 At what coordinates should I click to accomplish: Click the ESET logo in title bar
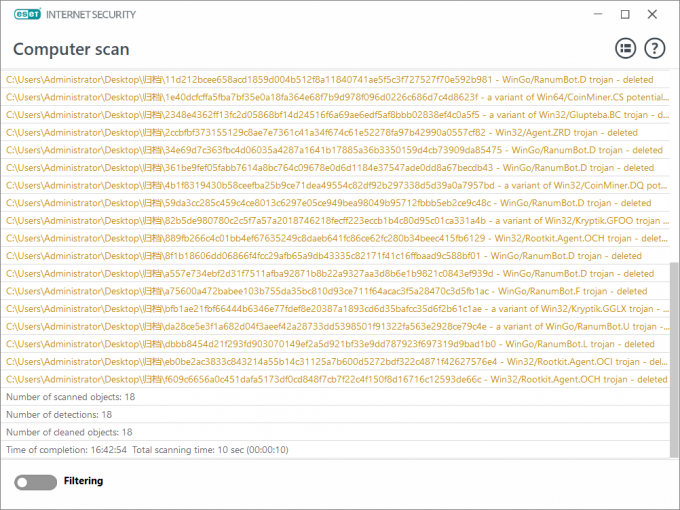pos(27,14)
